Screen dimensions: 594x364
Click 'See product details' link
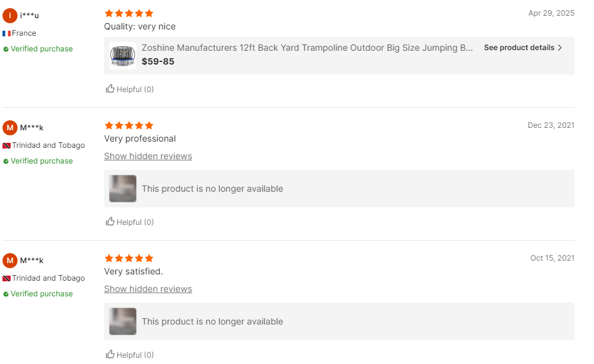point(519,48)
